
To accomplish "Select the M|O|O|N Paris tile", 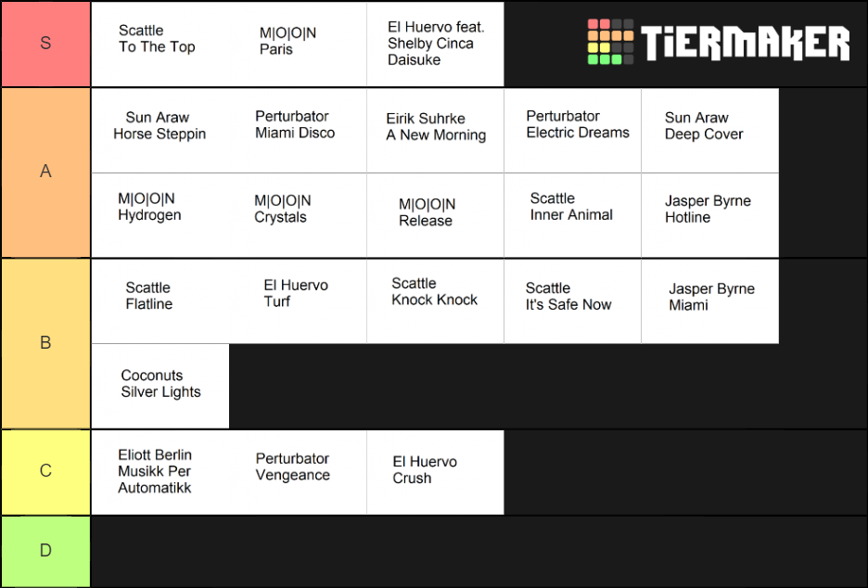I will pyautogui.click(x=298, y=44).
